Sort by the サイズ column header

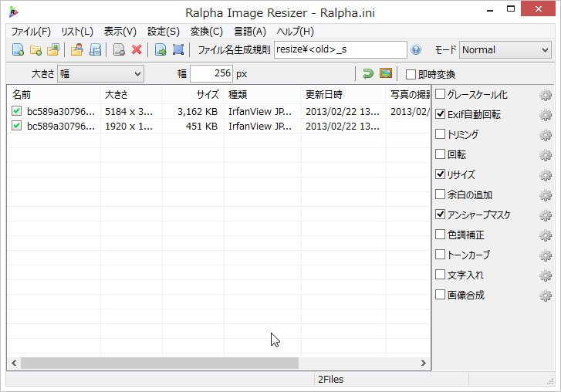click(x=193, y=94)
